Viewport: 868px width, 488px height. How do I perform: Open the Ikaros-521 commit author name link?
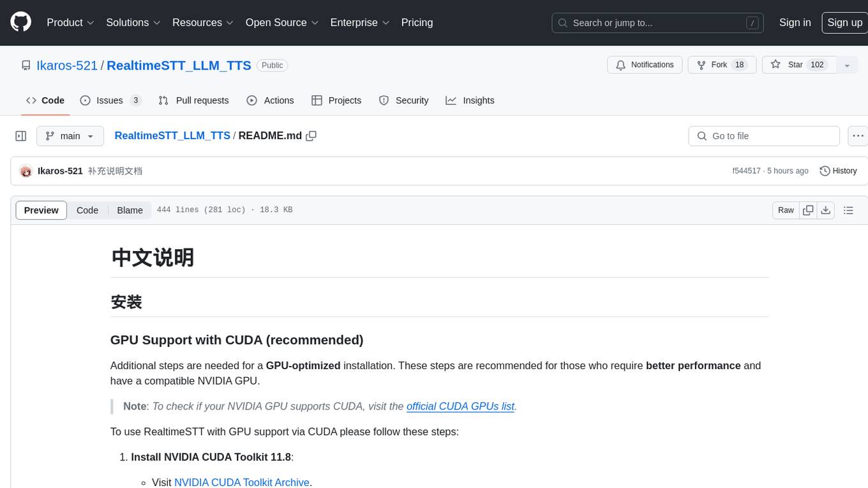click(60, 171)
